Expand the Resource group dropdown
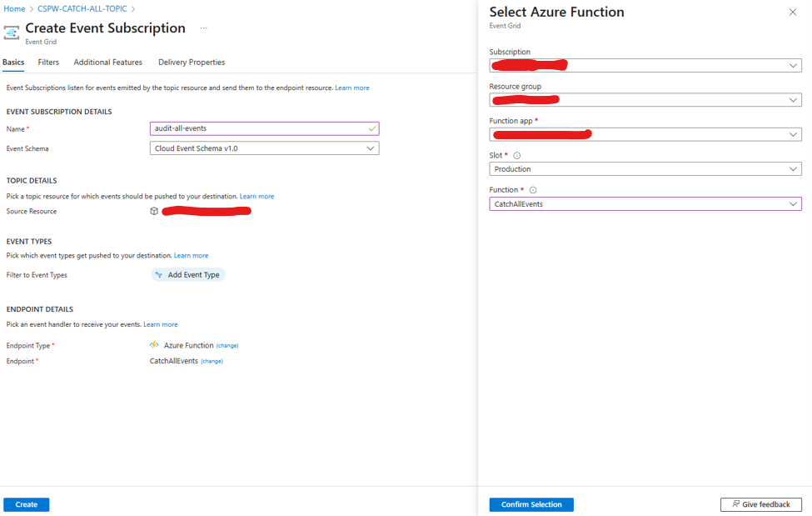Viewport: 812px width, 516px height. pos(645,100)
